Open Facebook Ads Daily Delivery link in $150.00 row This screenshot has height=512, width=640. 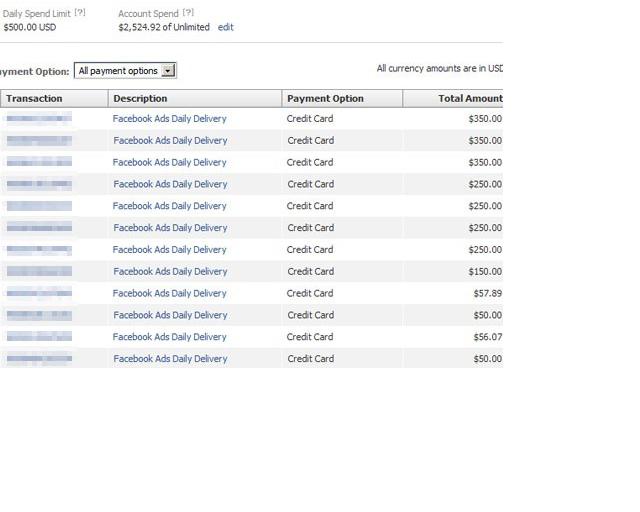[170, 272]
